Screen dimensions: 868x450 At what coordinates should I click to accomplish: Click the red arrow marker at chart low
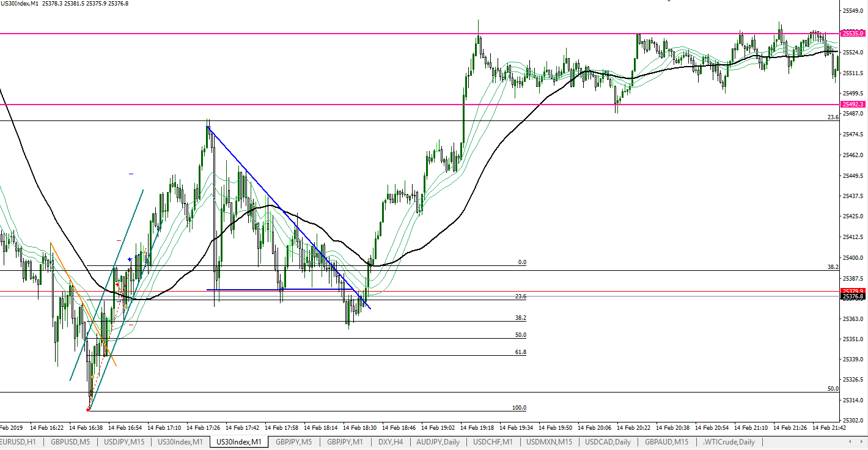(x=89, y=409)
